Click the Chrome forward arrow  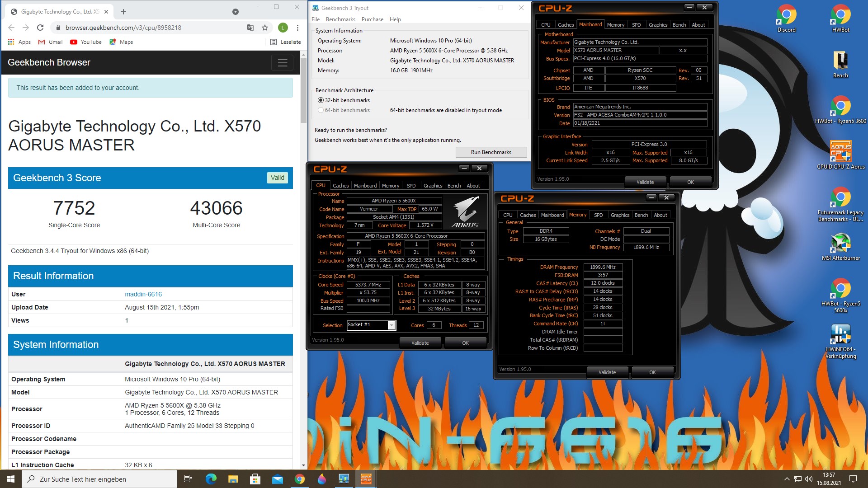pyautogui.click(x=26, y=28)
